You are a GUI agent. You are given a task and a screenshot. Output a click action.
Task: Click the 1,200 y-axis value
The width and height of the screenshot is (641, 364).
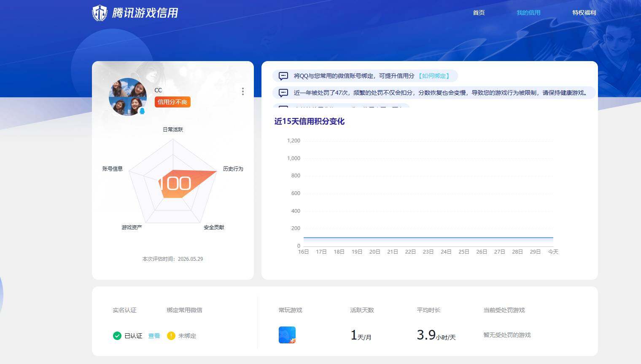294,141
